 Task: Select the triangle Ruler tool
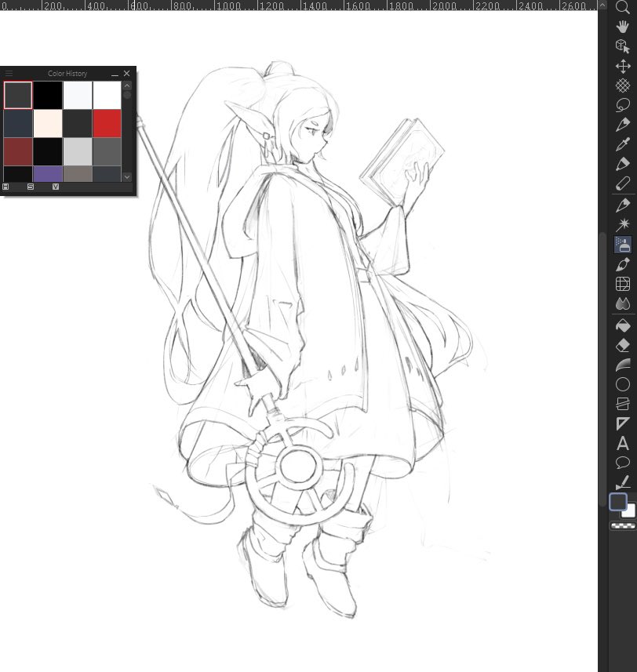coord(622,423)
